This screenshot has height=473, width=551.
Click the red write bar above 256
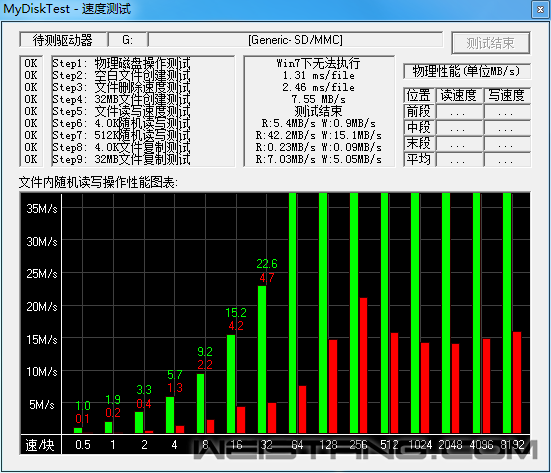tap(363, 365)
